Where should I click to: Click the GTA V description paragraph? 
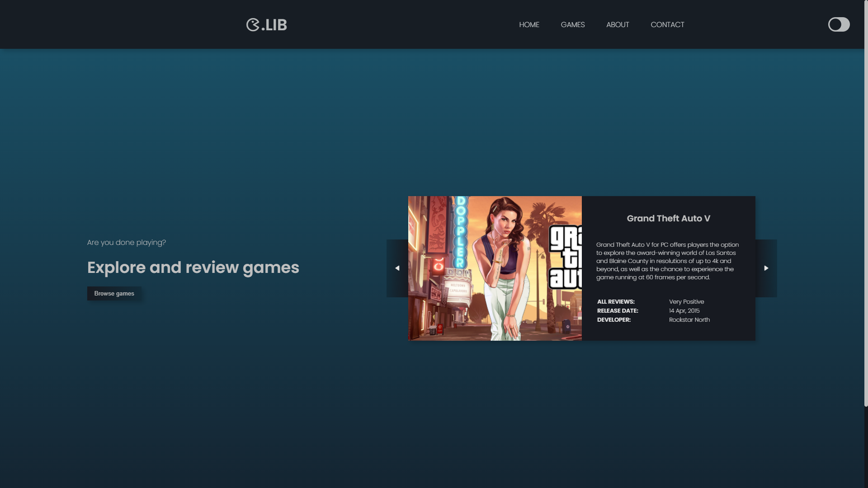(x=667, y=261)
